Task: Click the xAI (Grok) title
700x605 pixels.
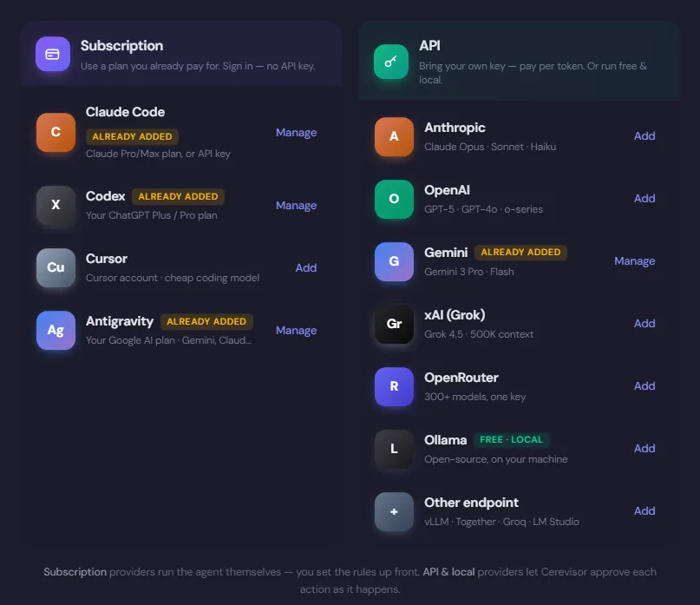Action: tap(455, 315)
